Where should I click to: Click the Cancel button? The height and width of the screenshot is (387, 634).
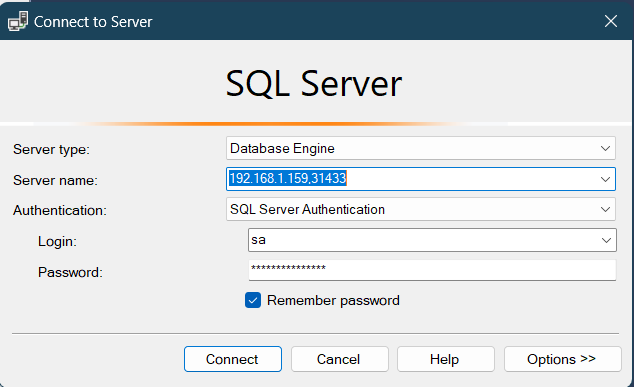[x=340, y=359]
